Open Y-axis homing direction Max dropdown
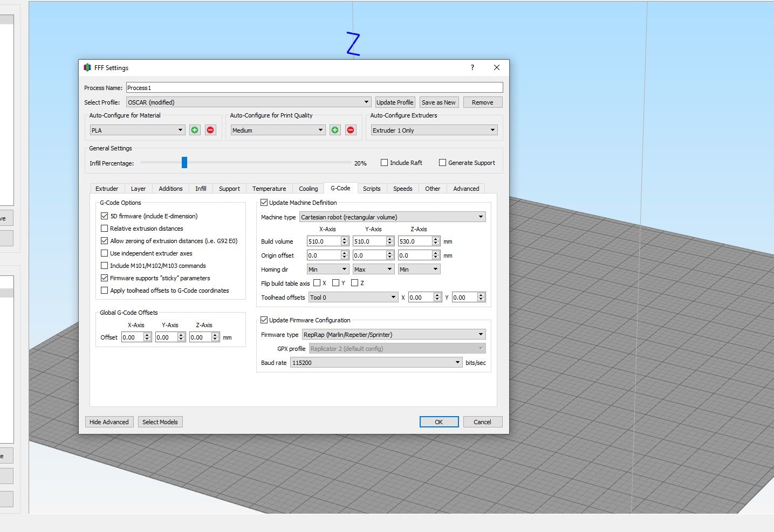This screenshot has height=532, width=774. tap(373, 269)
